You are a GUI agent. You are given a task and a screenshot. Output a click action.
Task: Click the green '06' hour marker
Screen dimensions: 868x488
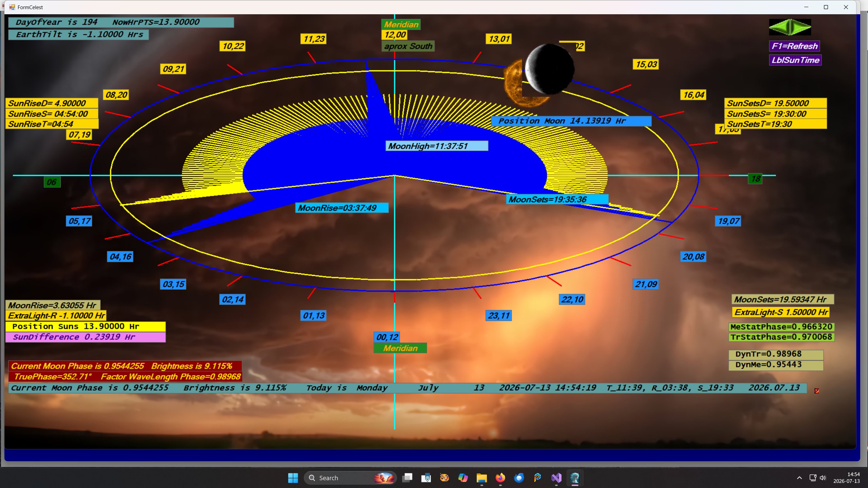tap(52, 182)
